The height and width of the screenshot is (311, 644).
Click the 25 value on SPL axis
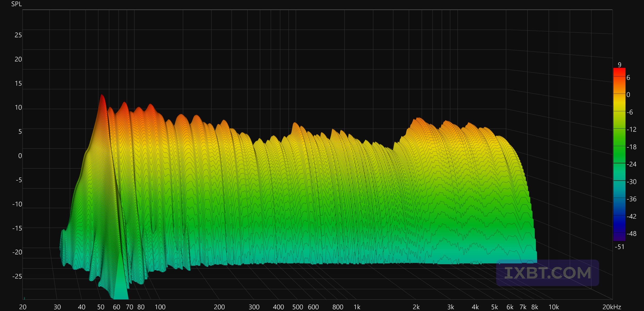[x=18, y=35]
